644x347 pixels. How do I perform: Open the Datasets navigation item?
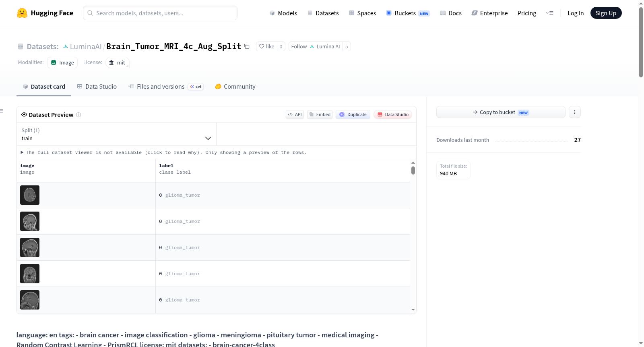[323, 13]
